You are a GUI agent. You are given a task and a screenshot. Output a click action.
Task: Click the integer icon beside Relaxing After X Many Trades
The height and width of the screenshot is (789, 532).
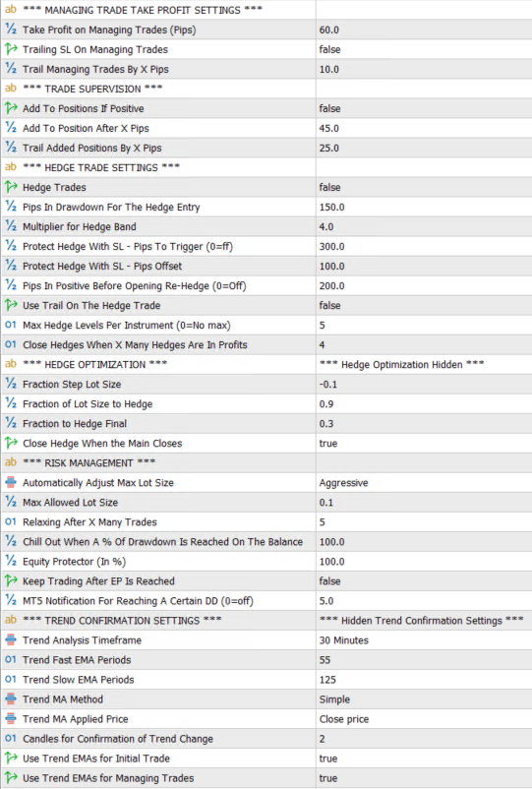tap(11, 521)
